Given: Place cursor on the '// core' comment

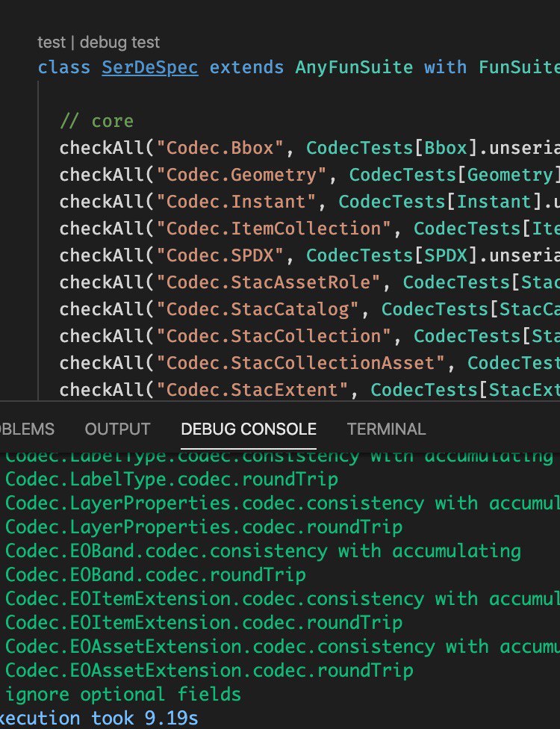Looking at the screenshot, I should 96,121.
